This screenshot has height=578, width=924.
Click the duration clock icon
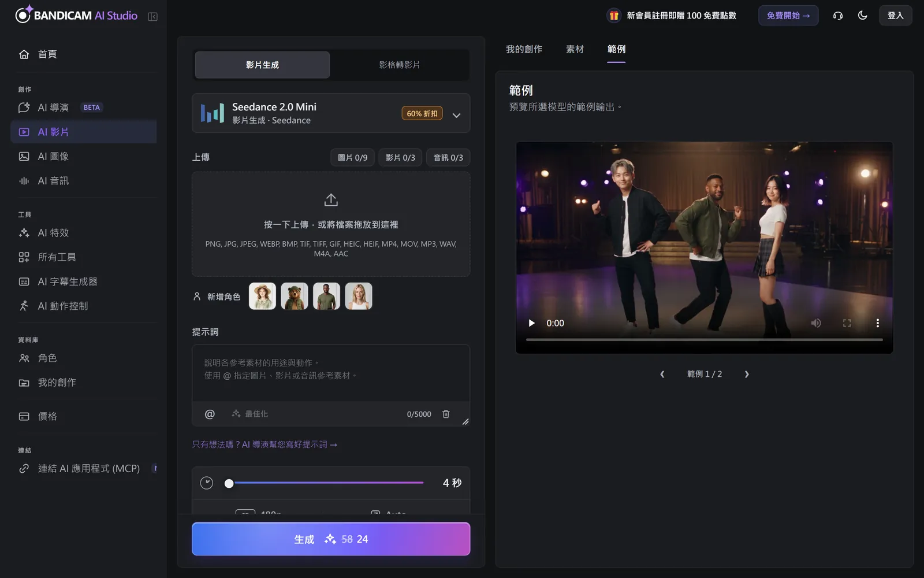tap(207, 483)
